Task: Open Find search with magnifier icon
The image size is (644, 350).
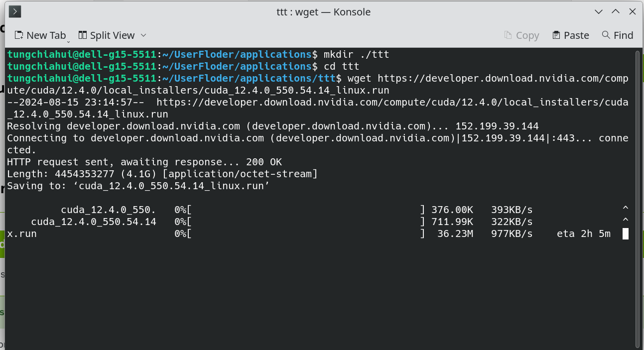Action: click(x=618, y=35)
